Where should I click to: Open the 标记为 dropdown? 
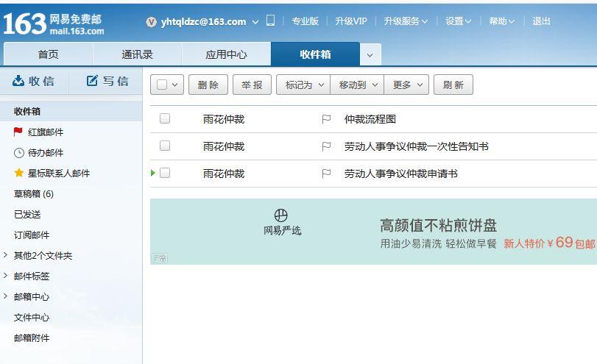pyautogui.click(x=303, y=85)
